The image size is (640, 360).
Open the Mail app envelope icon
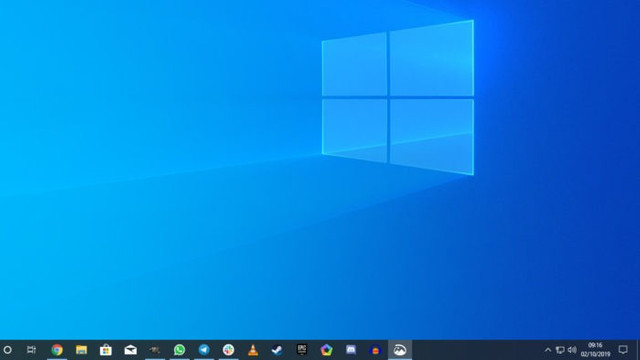pyautogui.click(x=131, y=350)
